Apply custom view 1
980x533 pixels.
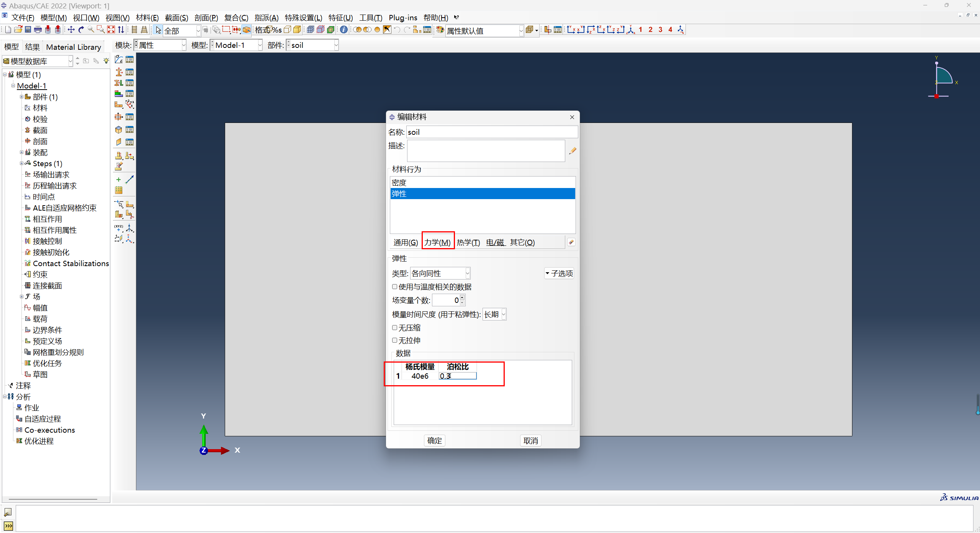pos(641,30)
